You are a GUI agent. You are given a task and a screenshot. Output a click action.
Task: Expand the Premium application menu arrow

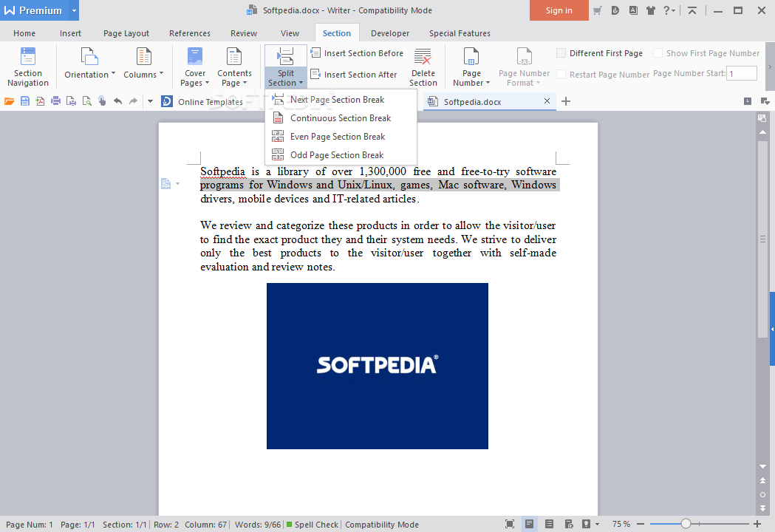tap(74, 10)
